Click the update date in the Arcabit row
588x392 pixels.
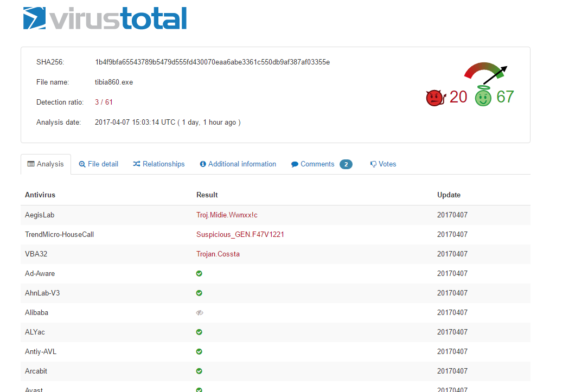[452, 371]
